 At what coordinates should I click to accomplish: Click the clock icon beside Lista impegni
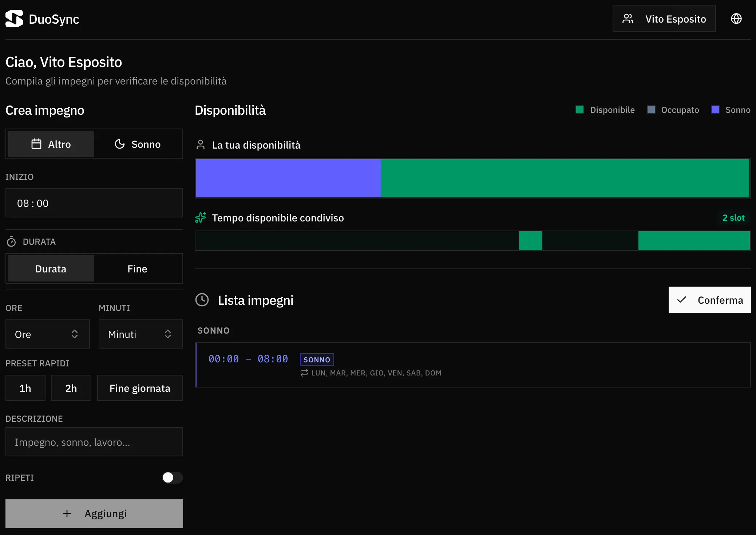[202, 300]
